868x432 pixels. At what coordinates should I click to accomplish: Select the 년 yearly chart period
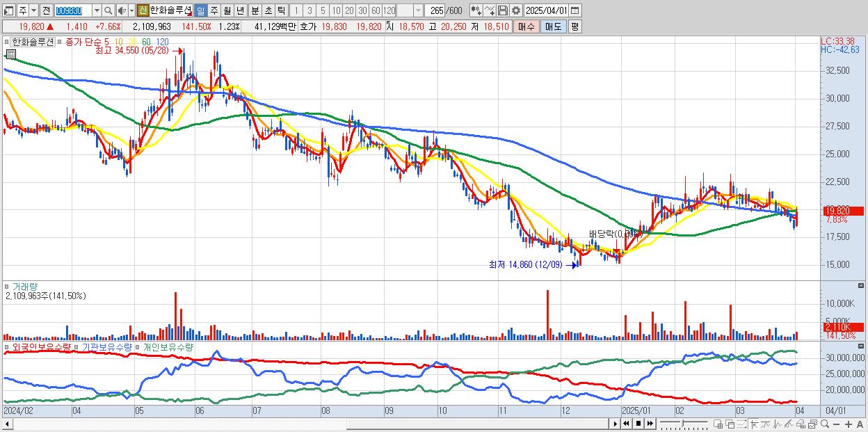click(x=240, y=10)
